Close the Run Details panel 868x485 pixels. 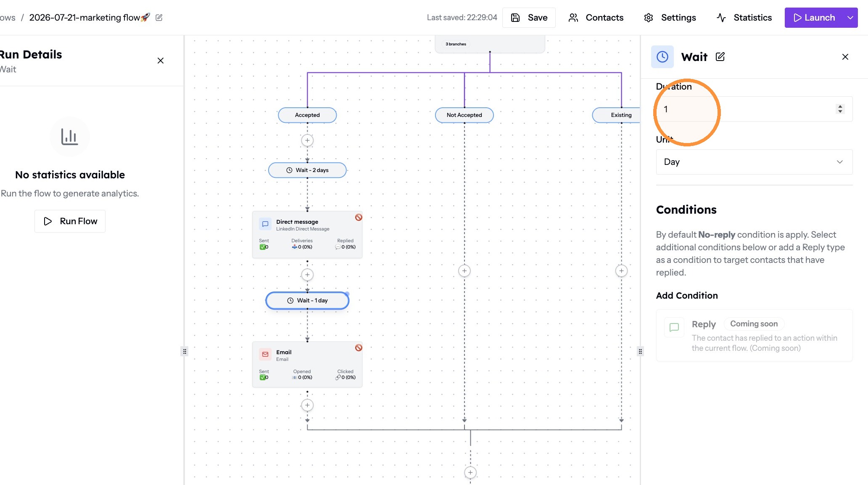tap(161, 61)
